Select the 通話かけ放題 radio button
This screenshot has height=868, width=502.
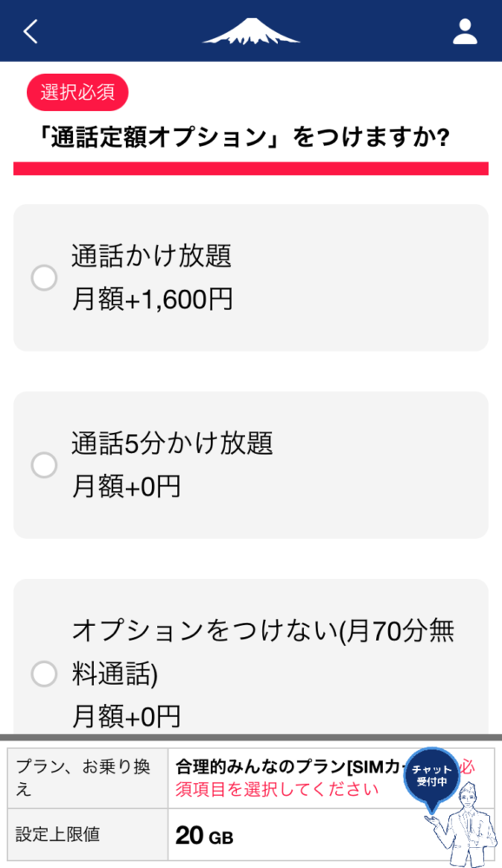(x=43, y=278)
